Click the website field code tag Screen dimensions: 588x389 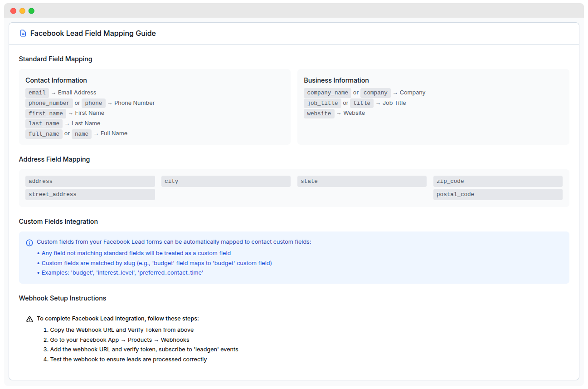pyautogui.click(x=319, y=113)
